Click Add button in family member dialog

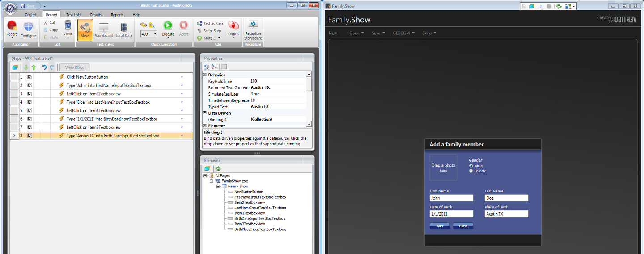point(440,226)
